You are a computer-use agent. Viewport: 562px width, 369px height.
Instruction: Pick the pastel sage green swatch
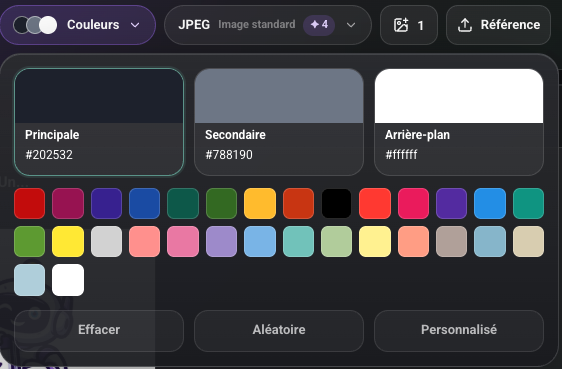pyautogui.click(x=337, y=241)
